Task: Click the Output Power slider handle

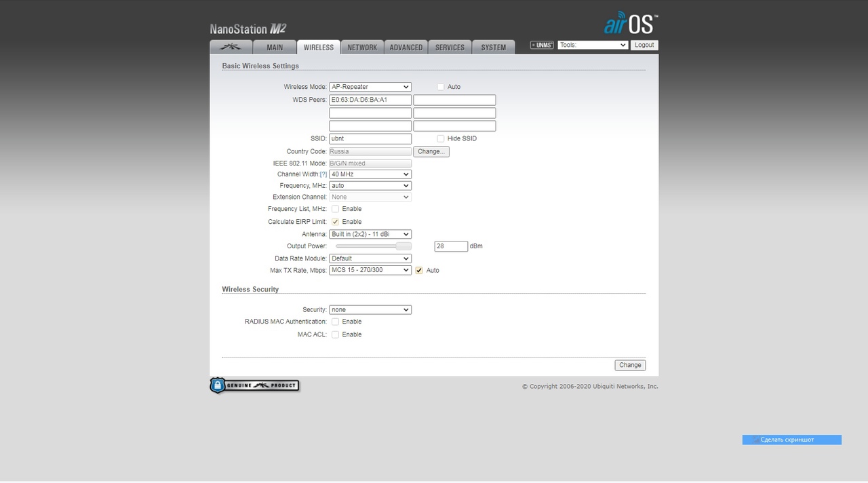Action: 403,246
